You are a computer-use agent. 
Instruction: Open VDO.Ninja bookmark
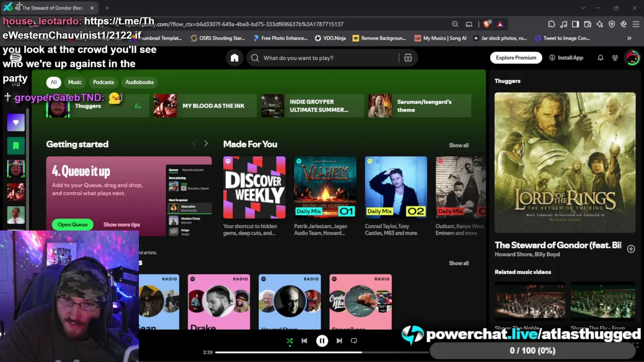point(330,38)
